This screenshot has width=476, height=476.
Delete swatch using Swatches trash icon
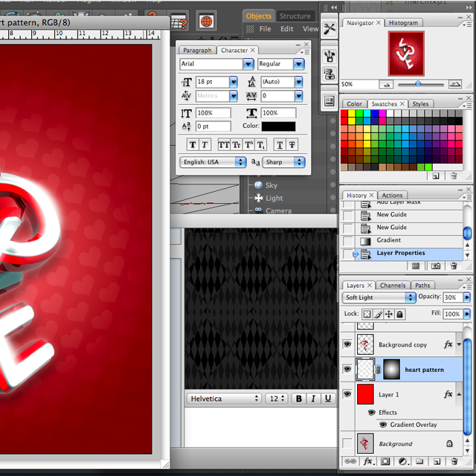tap(454, 176)
